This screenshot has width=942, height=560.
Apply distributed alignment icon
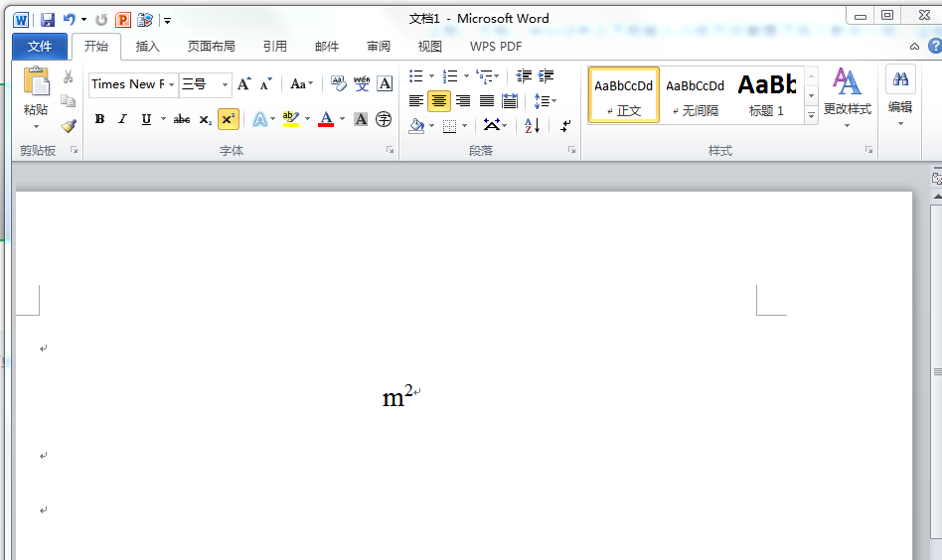click(510, 101)
